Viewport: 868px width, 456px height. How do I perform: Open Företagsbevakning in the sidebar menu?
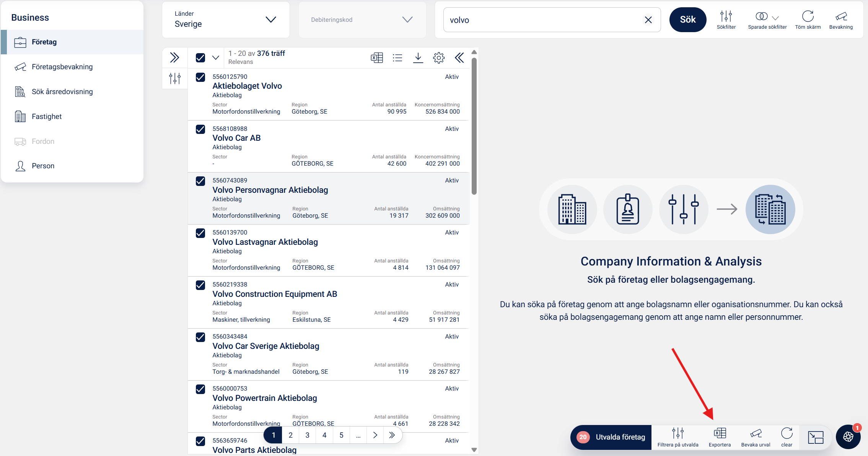(62, 67)
